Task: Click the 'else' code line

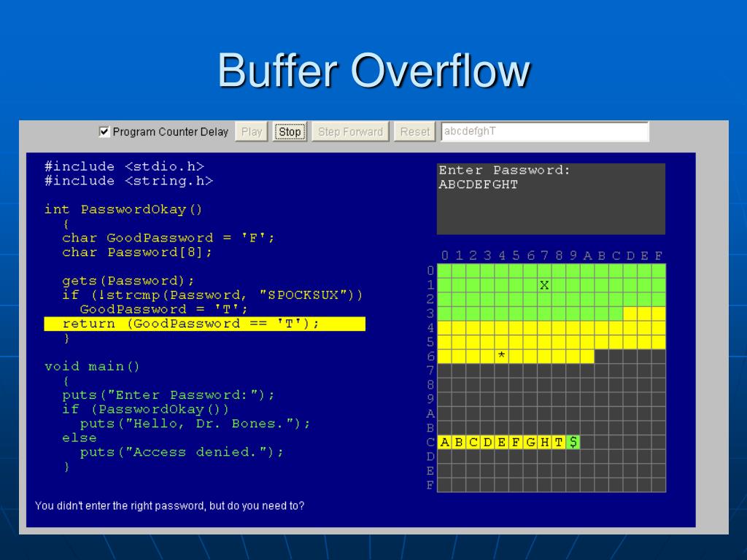Action: point(79,437)
